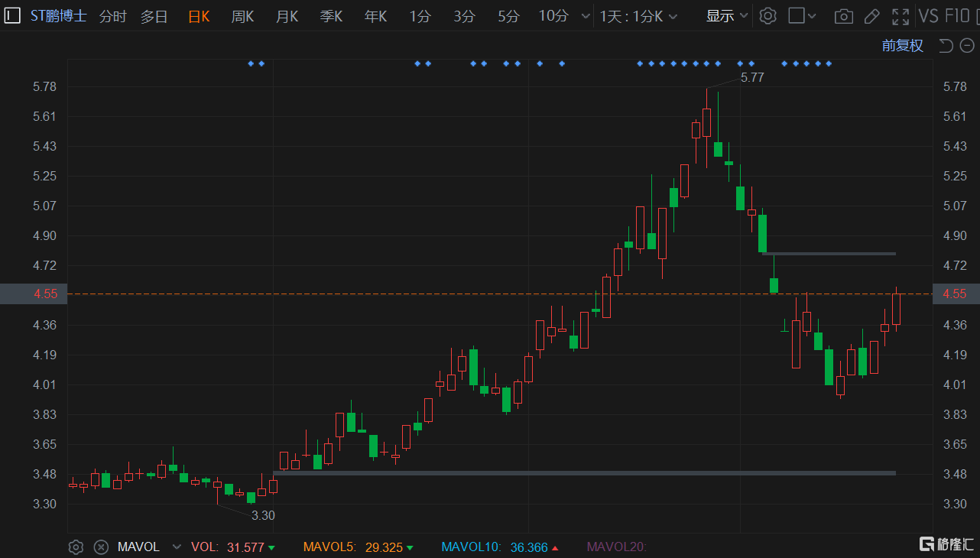
Task: Activate the pencil drawing tool
Action: coord(871,16)
